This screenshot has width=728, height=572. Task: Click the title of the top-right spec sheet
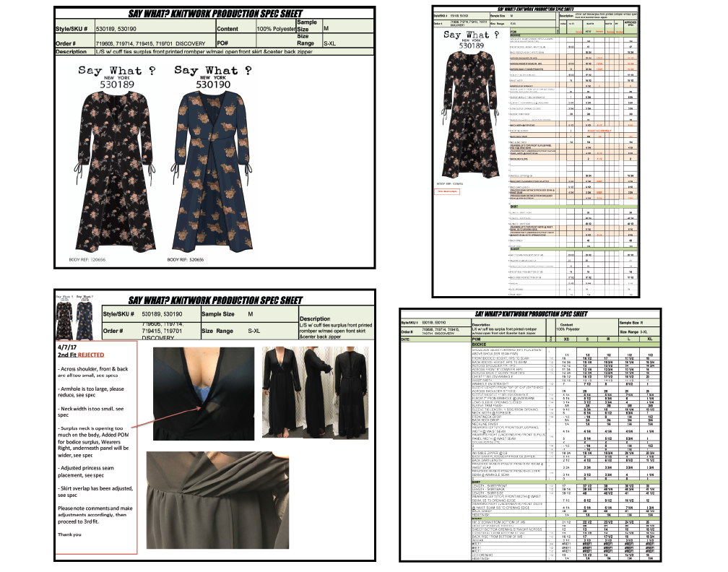click(535, 9)
